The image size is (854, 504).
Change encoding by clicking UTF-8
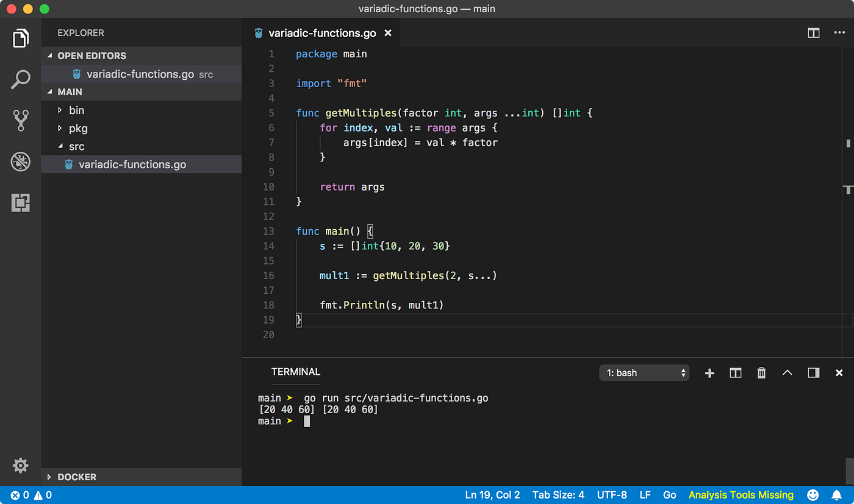click(612, 495)
